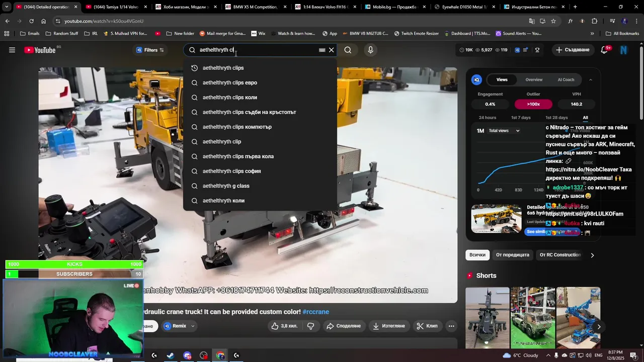This screenshot has height=362, width=644.
Task: Bookmark this page with the star
Action: coord(553,21)
